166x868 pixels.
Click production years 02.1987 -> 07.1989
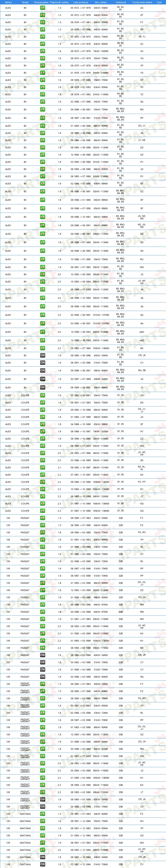(80, 379)
